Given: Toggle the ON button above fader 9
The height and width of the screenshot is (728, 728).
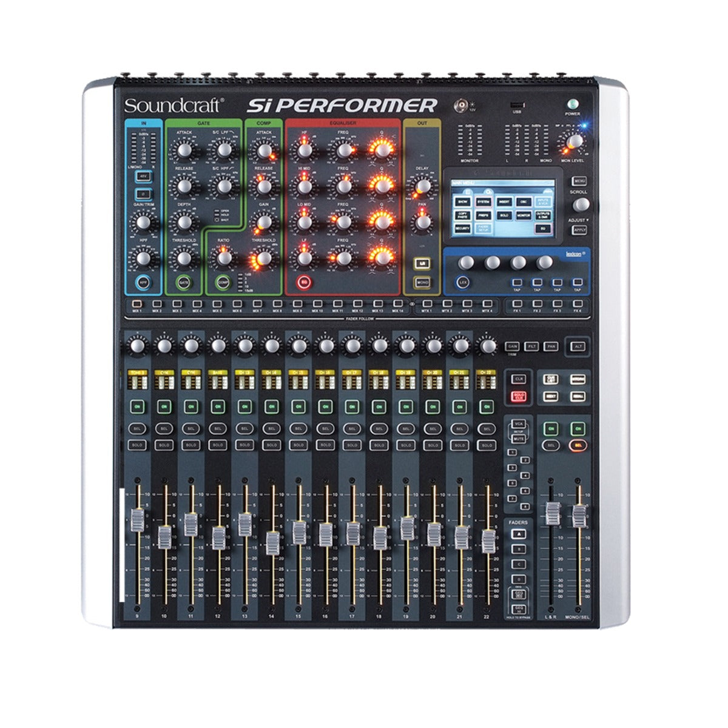Looking at the screenshot, I should pos(137,406).
